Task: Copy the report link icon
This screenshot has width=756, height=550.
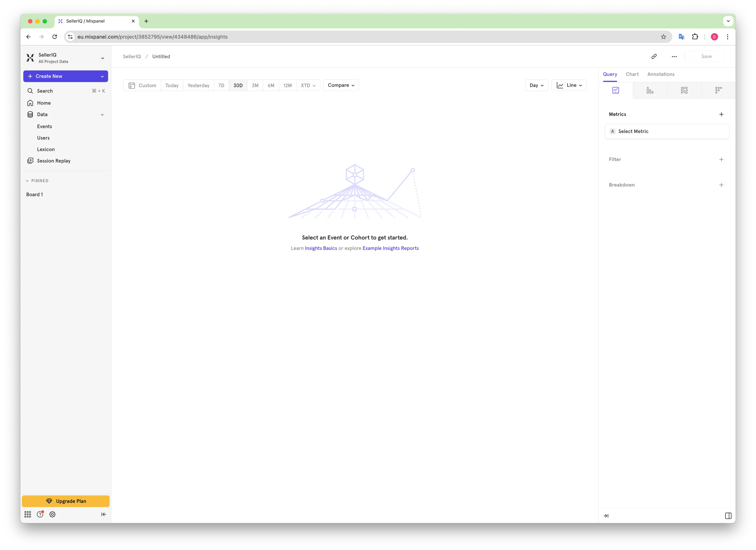Action: click(654, 56)
